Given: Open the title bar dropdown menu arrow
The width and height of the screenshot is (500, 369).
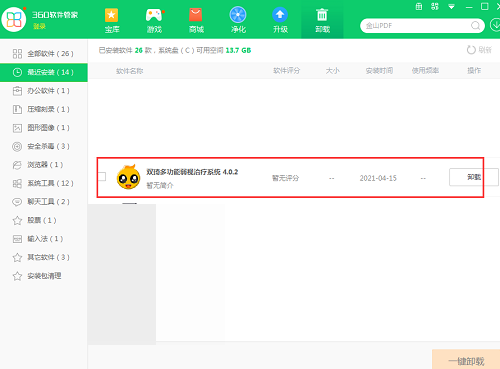Looking at the screenshot, I should (x=451, y=7).
